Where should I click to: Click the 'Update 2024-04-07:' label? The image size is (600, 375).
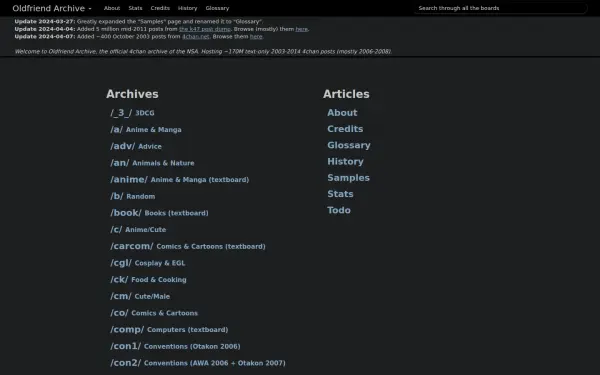click(x=45, y=37)
